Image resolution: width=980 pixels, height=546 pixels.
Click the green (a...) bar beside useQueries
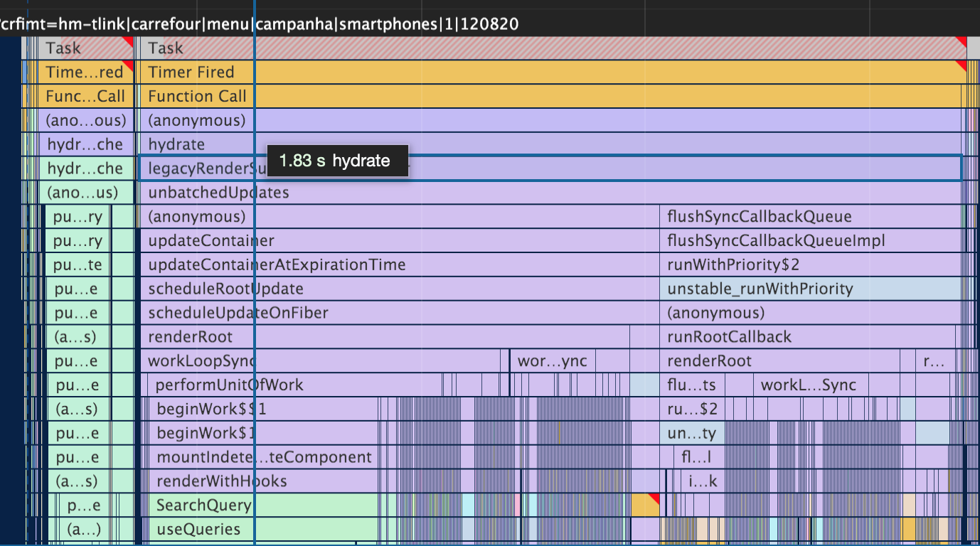84,531
